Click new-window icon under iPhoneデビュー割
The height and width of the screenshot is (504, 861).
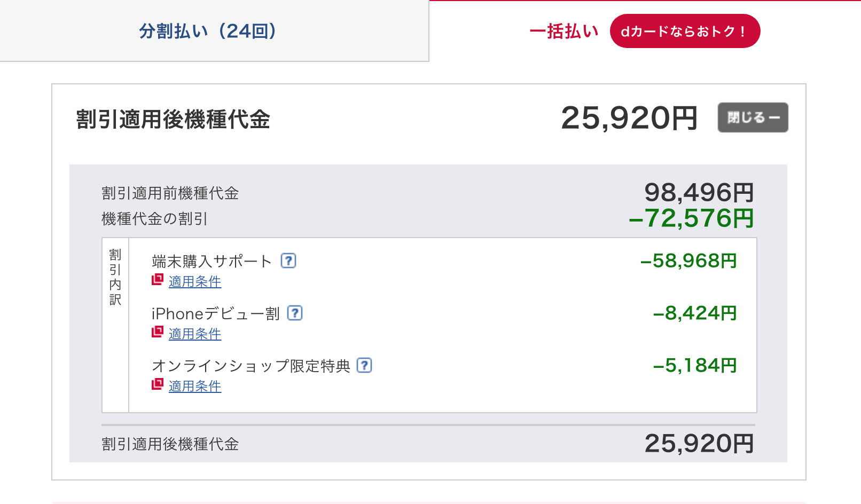158,332
